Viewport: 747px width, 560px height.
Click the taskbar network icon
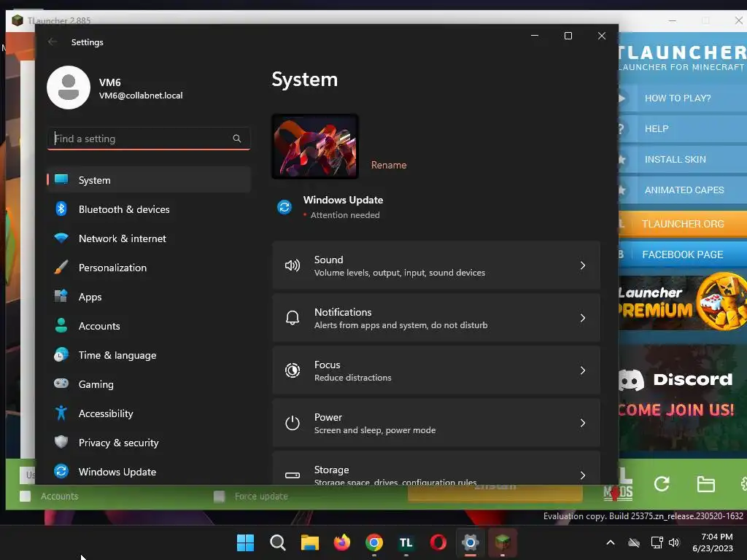[x=657, y=542]
